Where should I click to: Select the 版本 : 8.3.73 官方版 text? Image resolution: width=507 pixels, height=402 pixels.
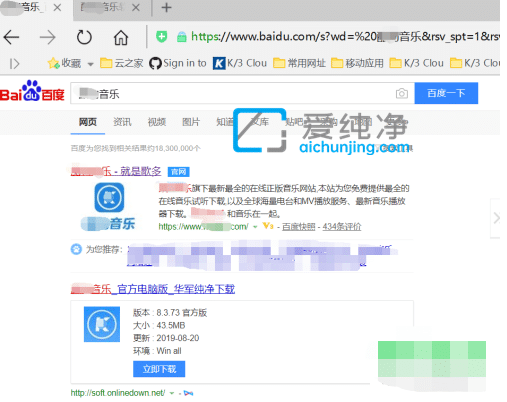click(x=170, y=313)
